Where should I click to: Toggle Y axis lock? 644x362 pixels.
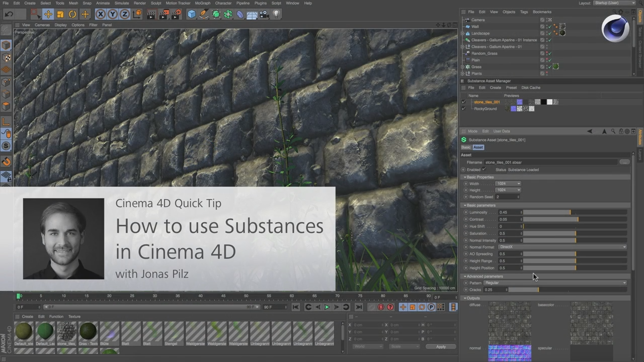112,14
